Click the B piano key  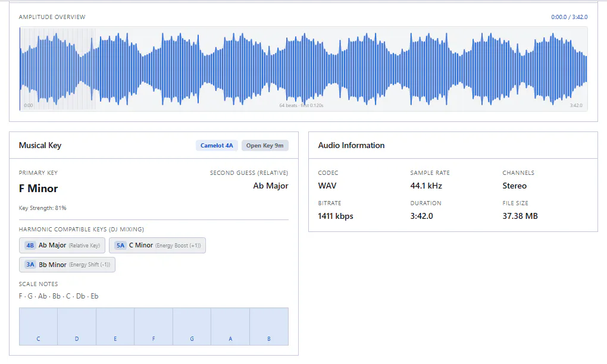[x=269, y=327]
